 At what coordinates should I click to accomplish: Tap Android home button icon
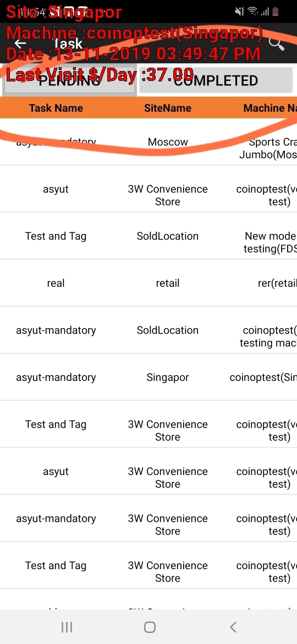coord(150,627)
